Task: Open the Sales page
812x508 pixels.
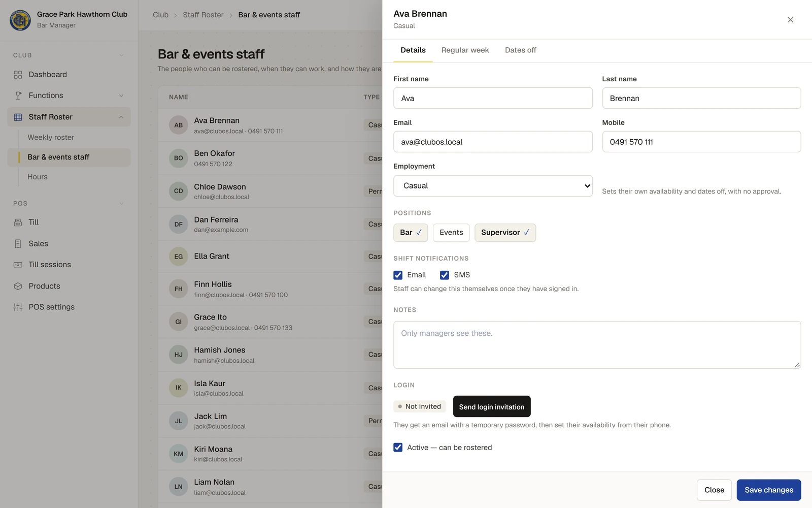Action: point(69,243)
